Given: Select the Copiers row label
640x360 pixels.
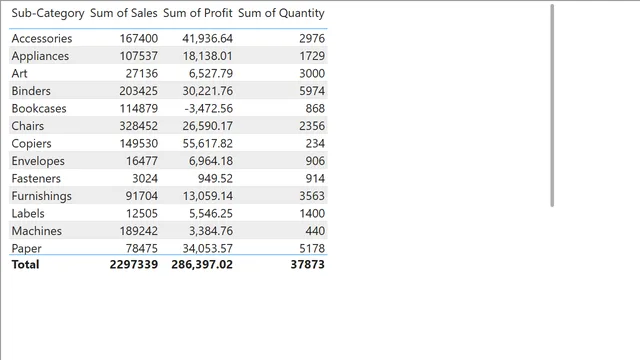Looking at the screenshot, I should pos(31,144).
